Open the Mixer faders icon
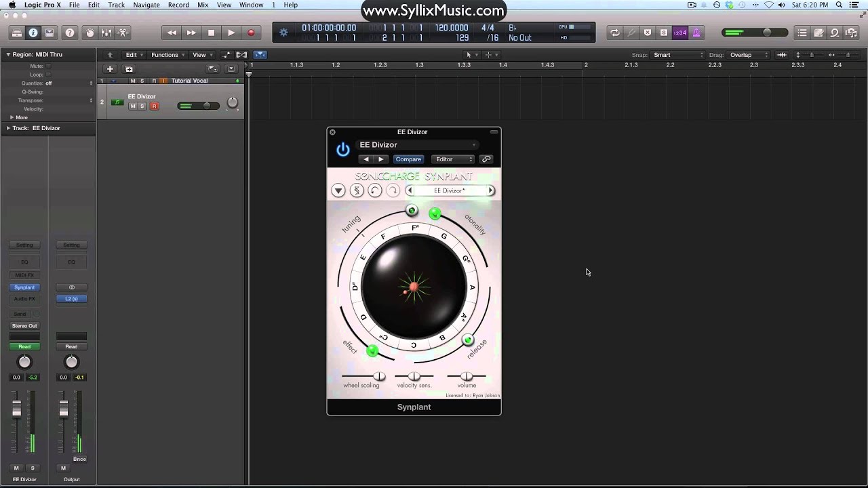This screenshot has width=868, height=488. (x=106, y=33)
